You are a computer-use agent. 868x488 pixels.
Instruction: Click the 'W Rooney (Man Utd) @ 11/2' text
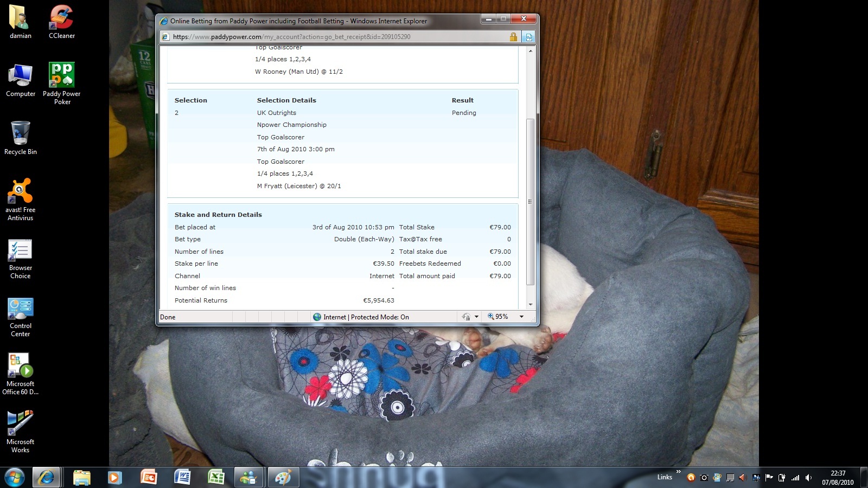(x=299, y=72)
